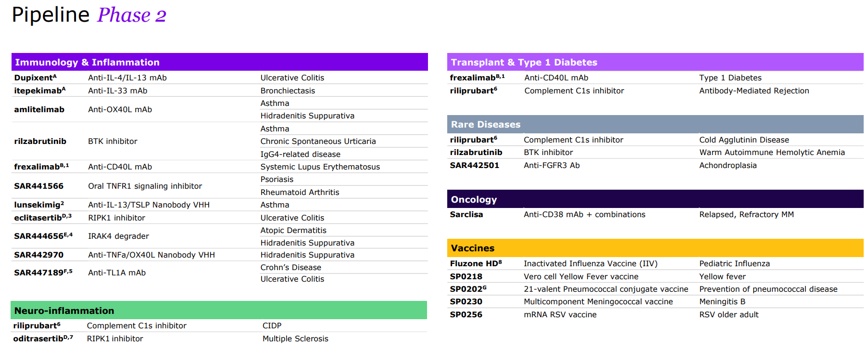Select the indication 'Achondroplasia'

pos(728,165)
